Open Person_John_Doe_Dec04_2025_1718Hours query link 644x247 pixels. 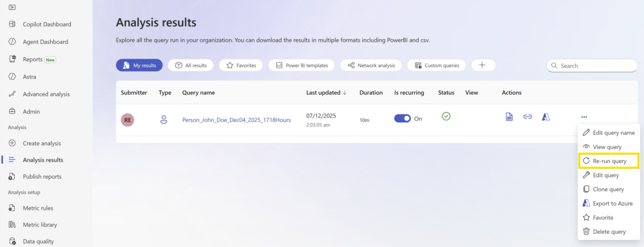click(236, 120)
